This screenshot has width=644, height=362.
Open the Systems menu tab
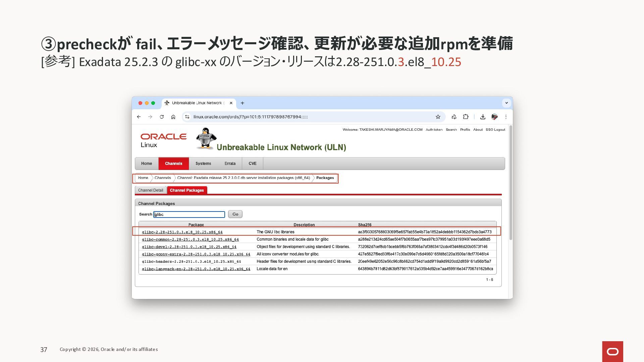point(203,164)
